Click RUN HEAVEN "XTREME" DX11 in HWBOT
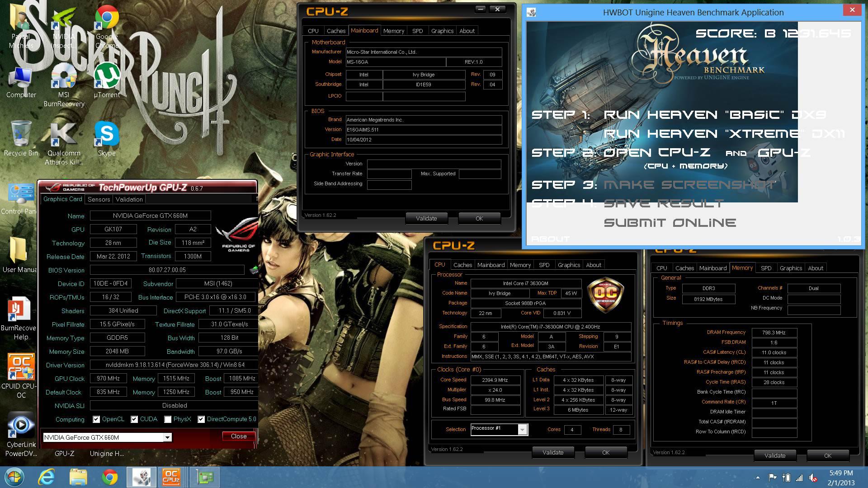 click(x=724, y=134)
